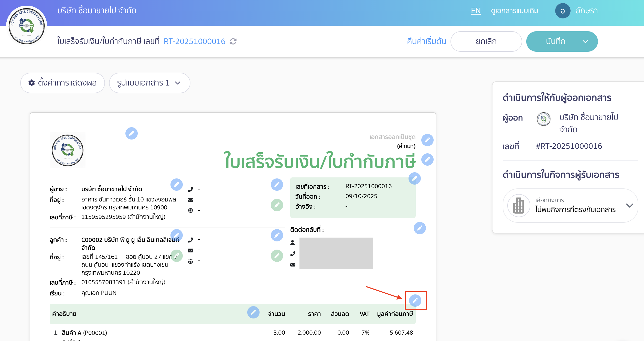Click คืนค่าเริ่มต้น to reset defaults
644x341 pixels.
(426, 41)
